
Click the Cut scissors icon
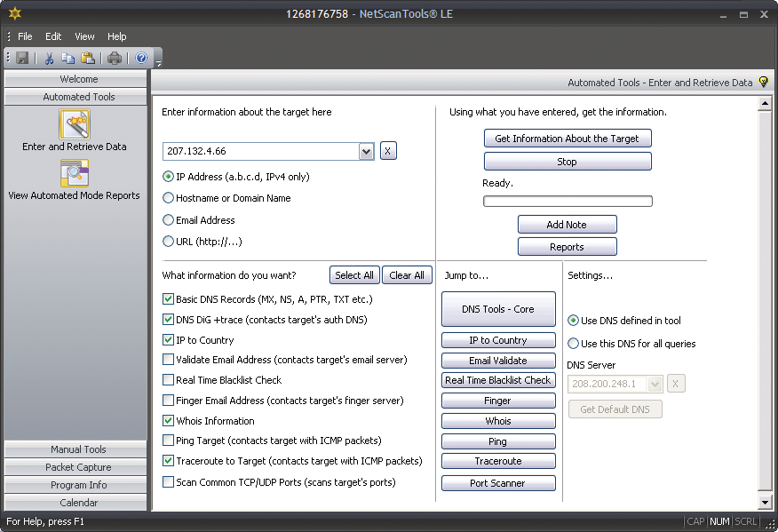click(x=50, y=59)
